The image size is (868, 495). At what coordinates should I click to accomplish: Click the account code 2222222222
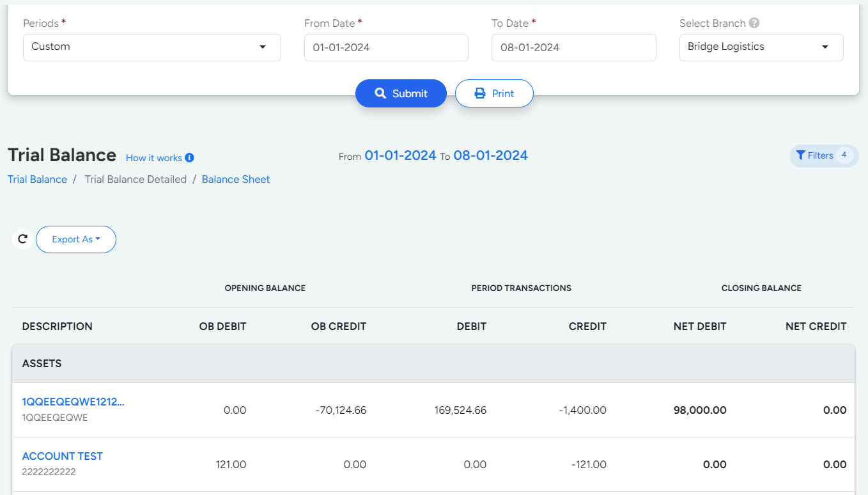pyautogui.click(x=49, y=472)
